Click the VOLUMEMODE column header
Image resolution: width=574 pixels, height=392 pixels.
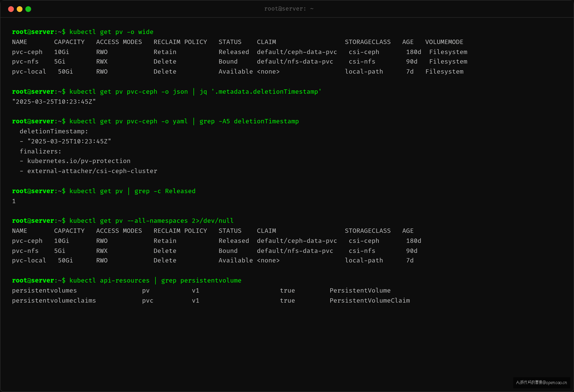point(444,42)
